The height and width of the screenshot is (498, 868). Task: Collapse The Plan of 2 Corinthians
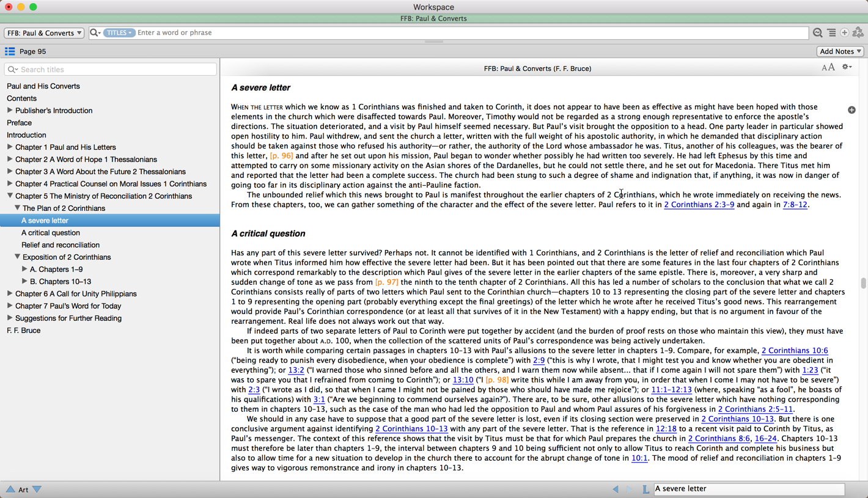17,208
